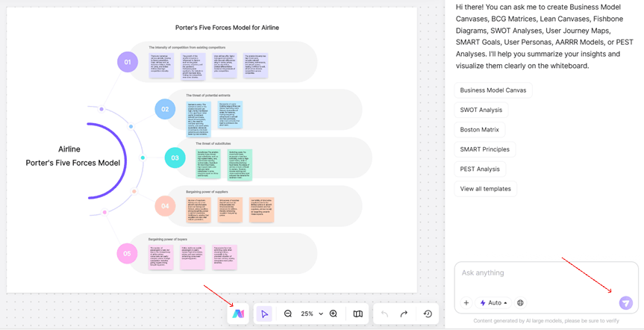Click the zoom out magnifier
644x330 pixels.
[x=288, y=314]
